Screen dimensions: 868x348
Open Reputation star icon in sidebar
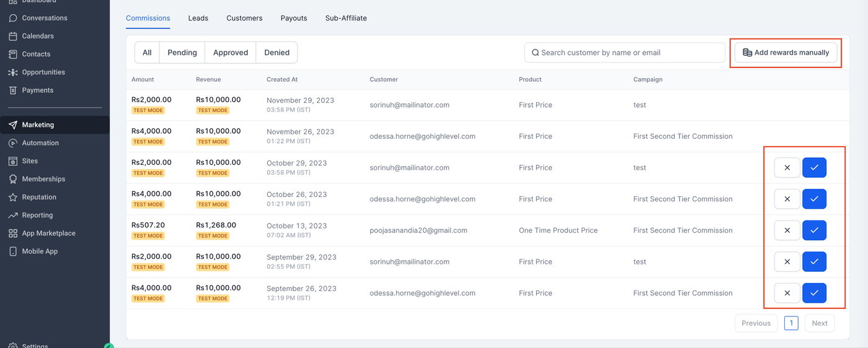(12, 198)
